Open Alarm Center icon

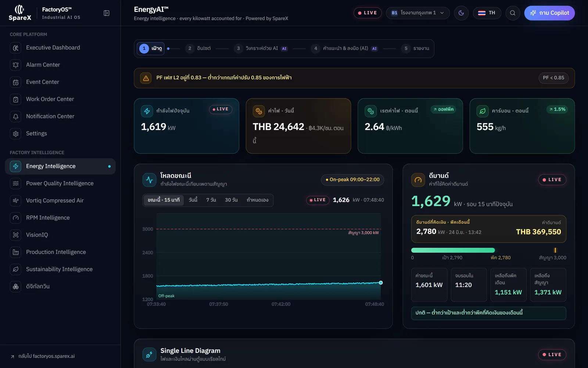point(16,65)
